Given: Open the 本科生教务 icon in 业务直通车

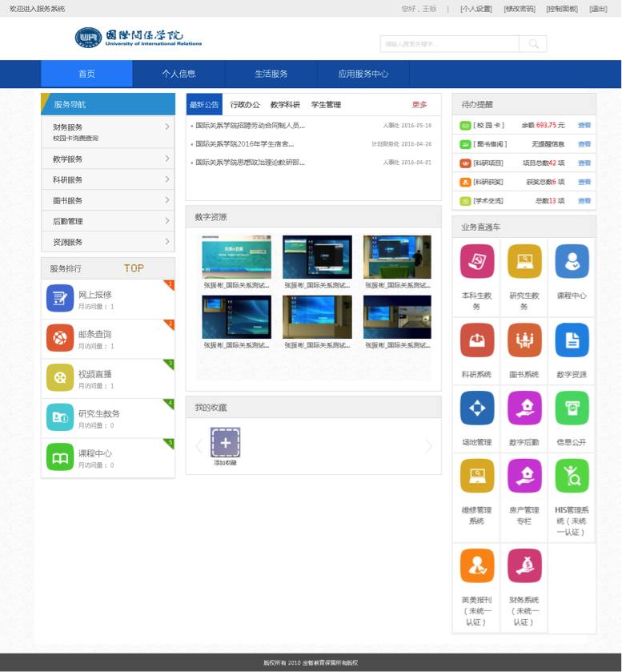Looking at the screenshot, I should click(477, 261).
